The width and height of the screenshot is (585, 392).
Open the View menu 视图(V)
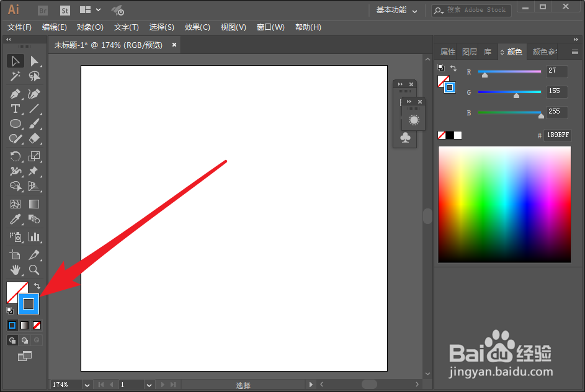pyautogui.click(x=233, y=27)
